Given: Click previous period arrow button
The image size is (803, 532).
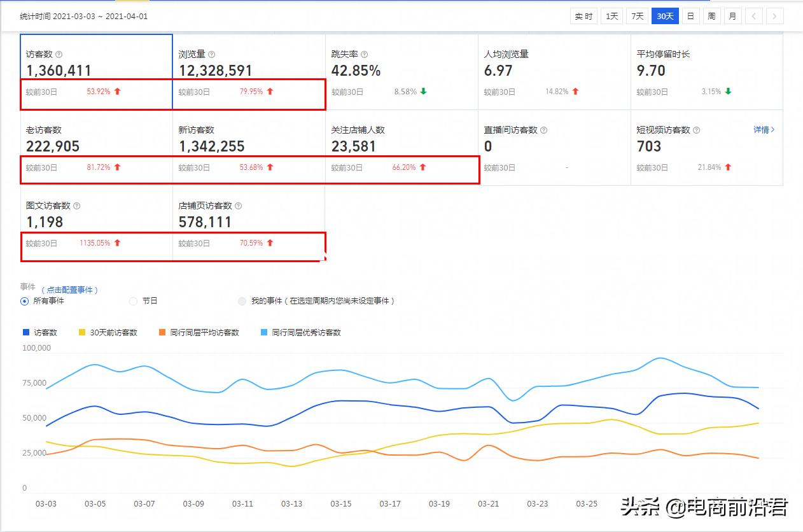Looking at the screenshot, I should 753,17.
